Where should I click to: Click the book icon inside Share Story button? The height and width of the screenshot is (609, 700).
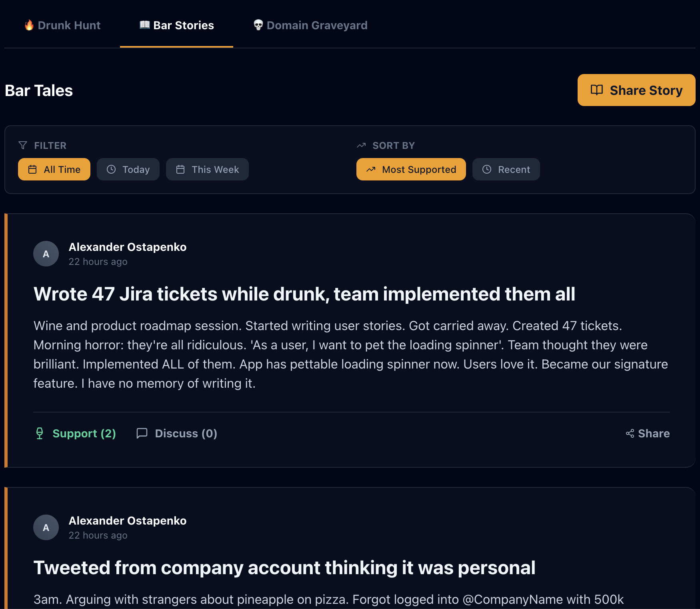tap(596, 90)
